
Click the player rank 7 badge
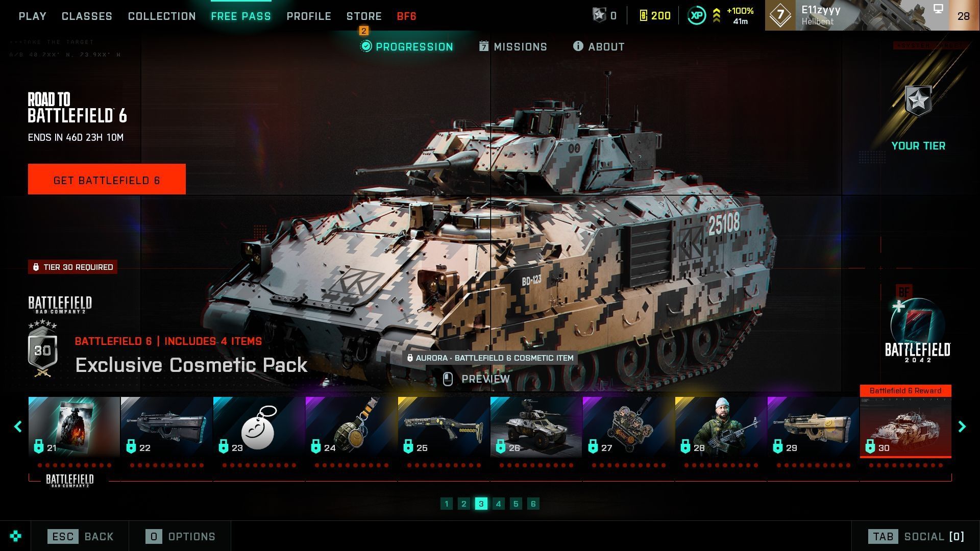pyautogui.click(x=780, y=15)
